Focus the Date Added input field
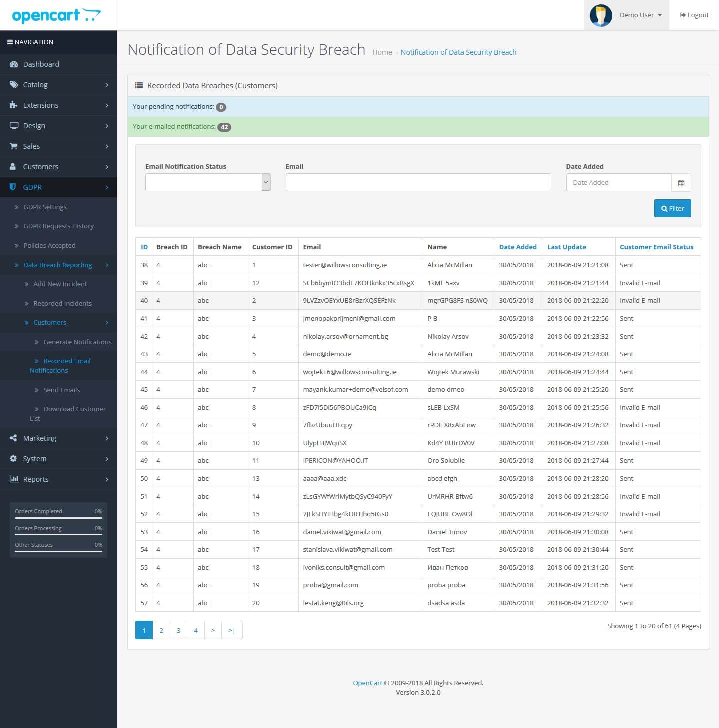This screenshot has height=728, width=719. tap(619, 183)
